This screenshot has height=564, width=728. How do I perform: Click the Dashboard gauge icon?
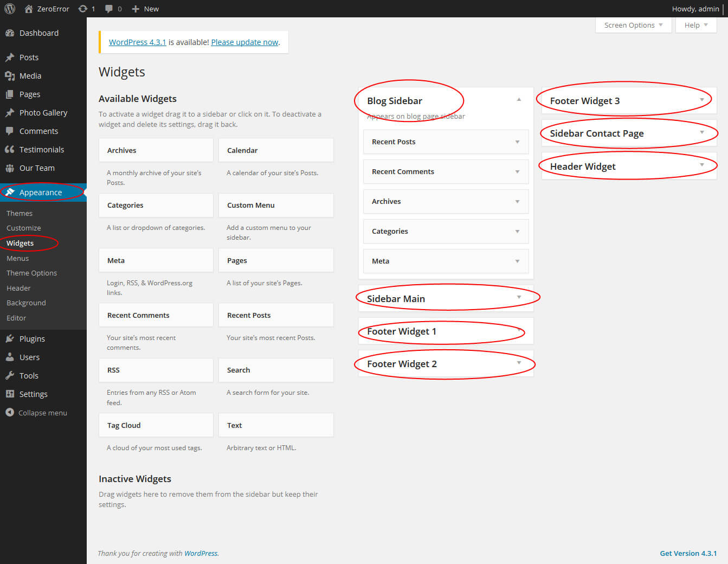pos(10,33)
